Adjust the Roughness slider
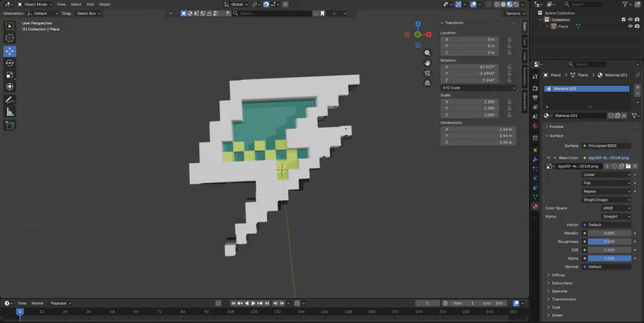The height and width of the screenshot is (323, 644). 609,242
